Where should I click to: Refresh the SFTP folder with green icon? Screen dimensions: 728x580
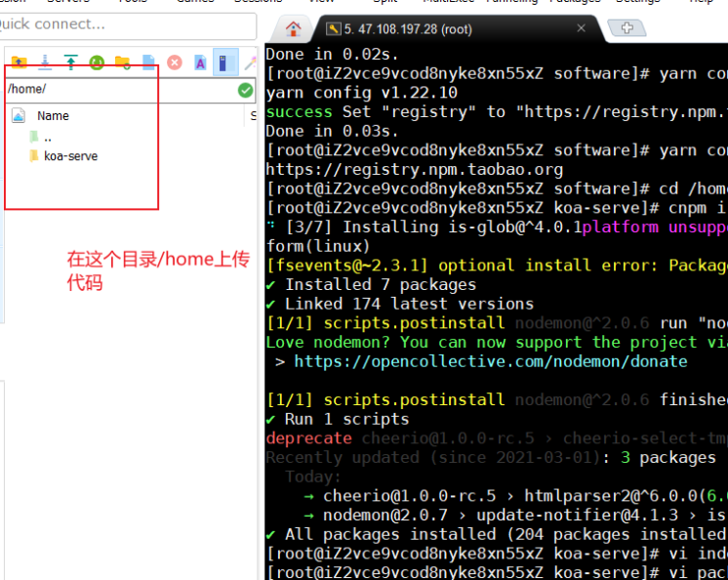[x=97, y=62]
